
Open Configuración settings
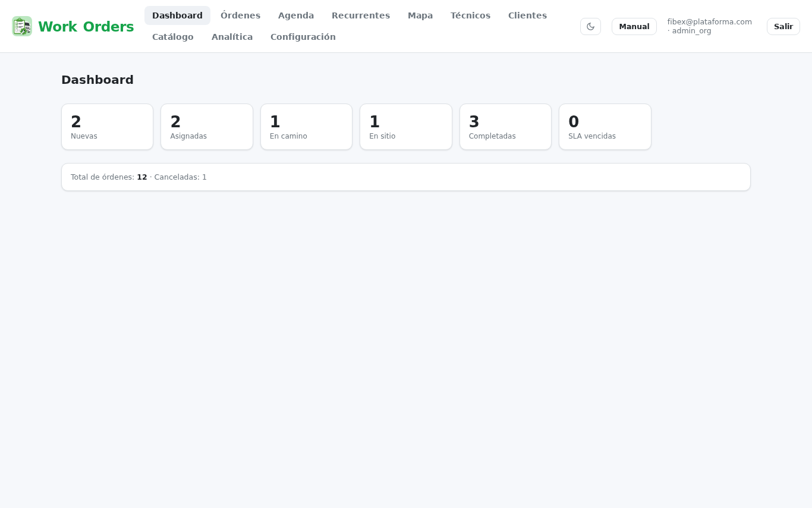tap(303, 37)
